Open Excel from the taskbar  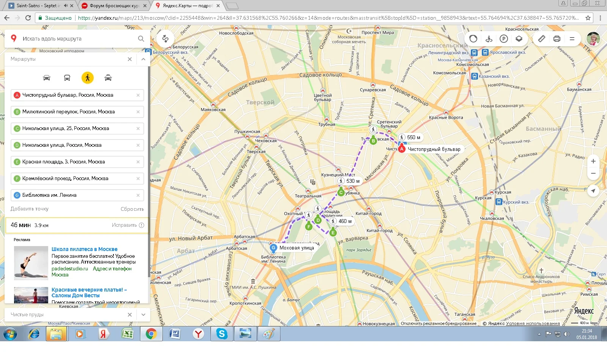tap(127, 334)
